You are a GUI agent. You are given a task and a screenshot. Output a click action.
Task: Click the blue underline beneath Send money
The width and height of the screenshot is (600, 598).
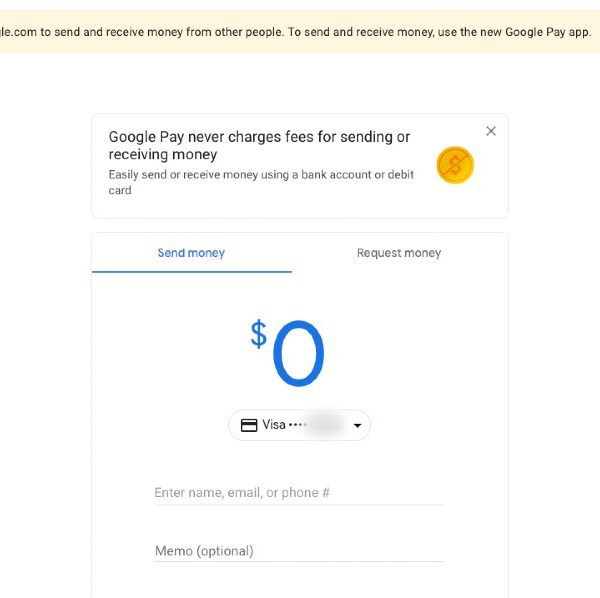pos(191,271)
